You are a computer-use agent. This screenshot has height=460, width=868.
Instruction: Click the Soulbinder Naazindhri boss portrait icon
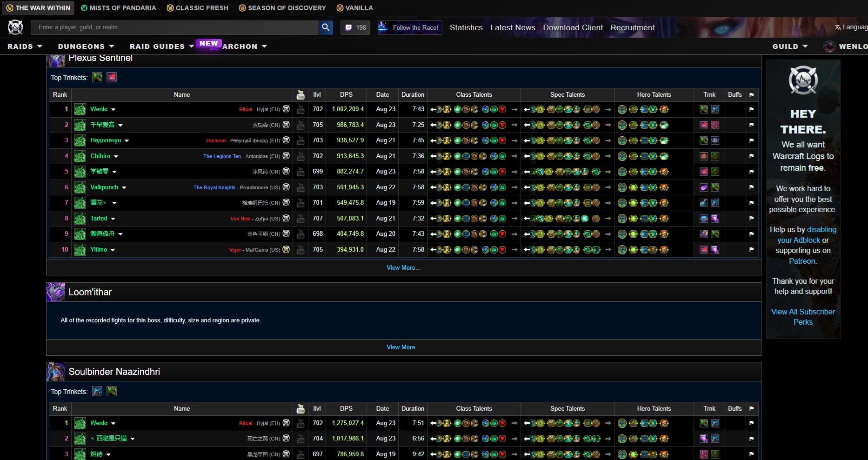pos(56,372)
